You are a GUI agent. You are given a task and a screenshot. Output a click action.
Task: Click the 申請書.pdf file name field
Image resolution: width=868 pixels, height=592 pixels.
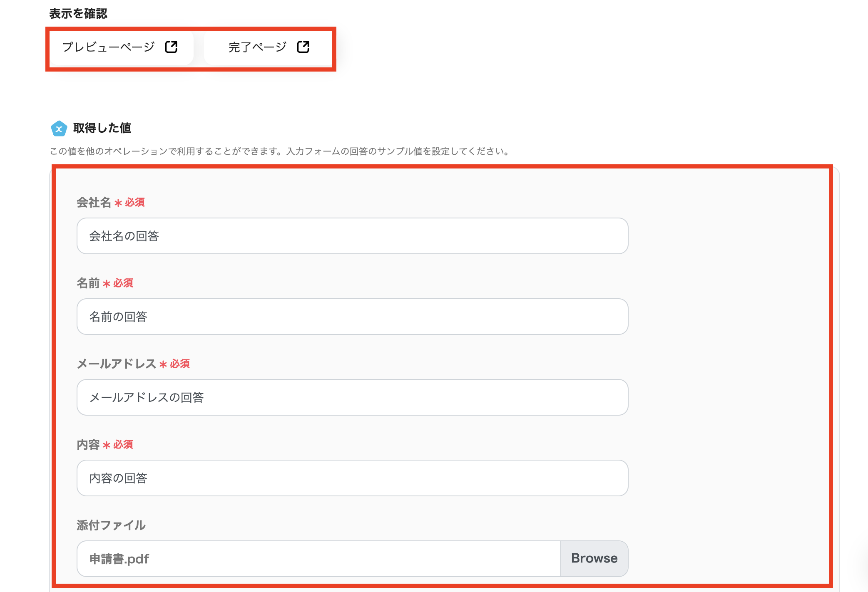[x=318, y=559]
